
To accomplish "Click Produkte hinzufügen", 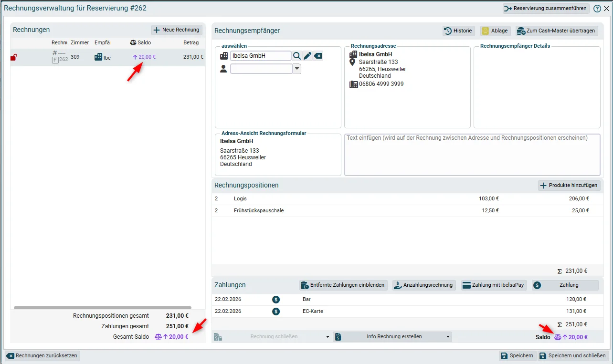I will (569, 185).
